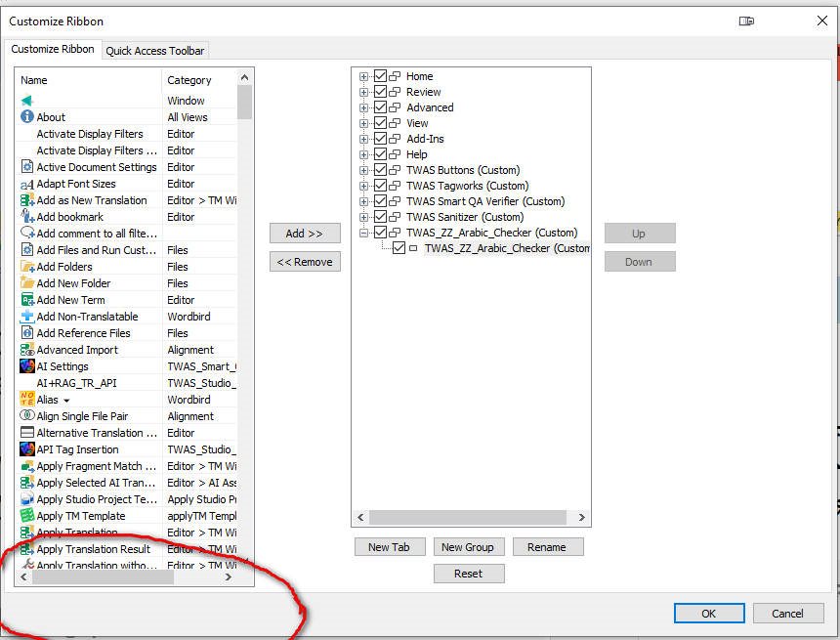This screenshot has height=640, width=840.
Task: Toggle the TWAS Sanitizer (Custom) checkbox
Action: click(381, 217)
